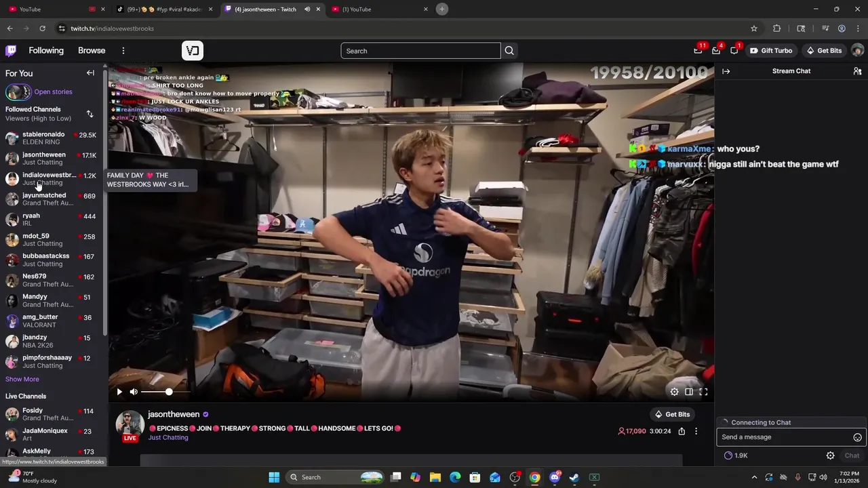Change the followed channels sort order

pyautogui.click(x=90, y=114)
